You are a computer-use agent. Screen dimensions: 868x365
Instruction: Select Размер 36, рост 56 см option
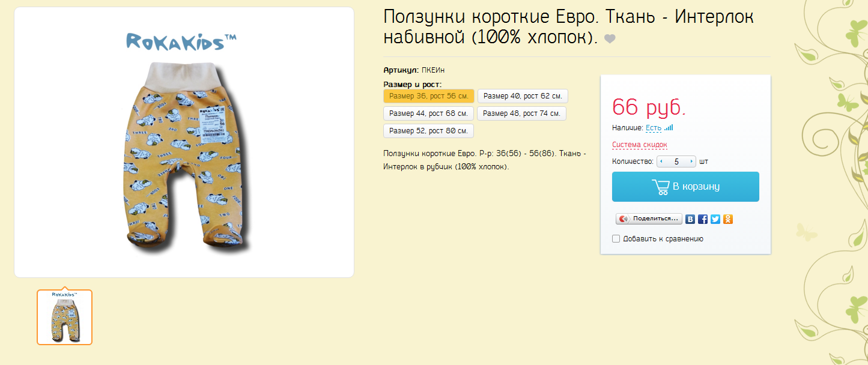coord(429,96)
